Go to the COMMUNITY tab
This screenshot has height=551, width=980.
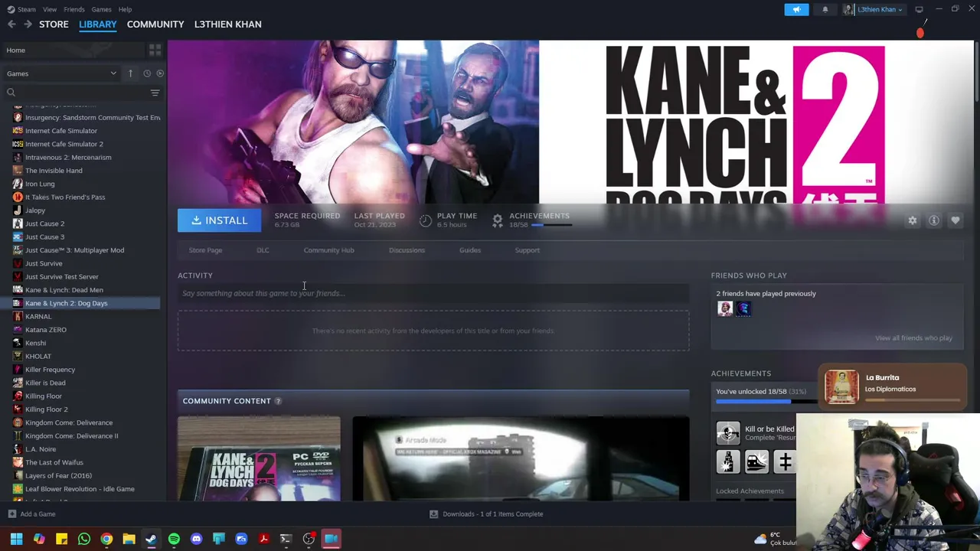pyautogui.click(x=155, y=24)
